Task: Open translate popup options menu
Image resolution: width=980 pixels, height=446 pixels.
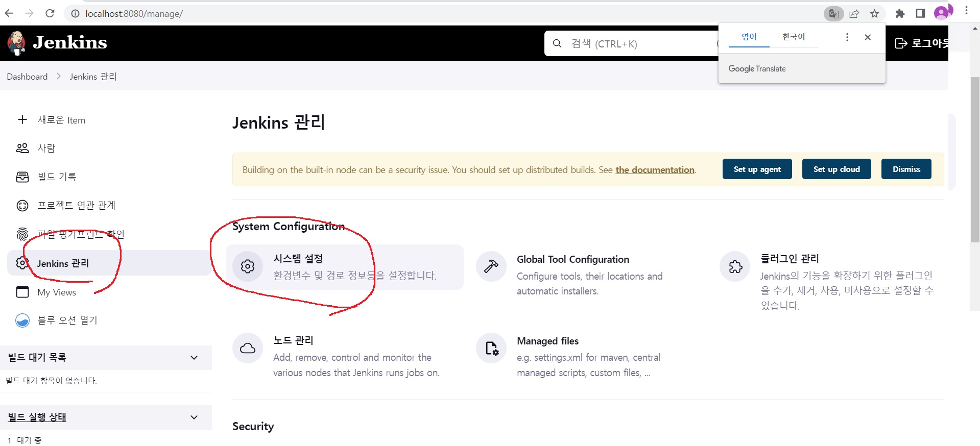Action: [847, 37]
